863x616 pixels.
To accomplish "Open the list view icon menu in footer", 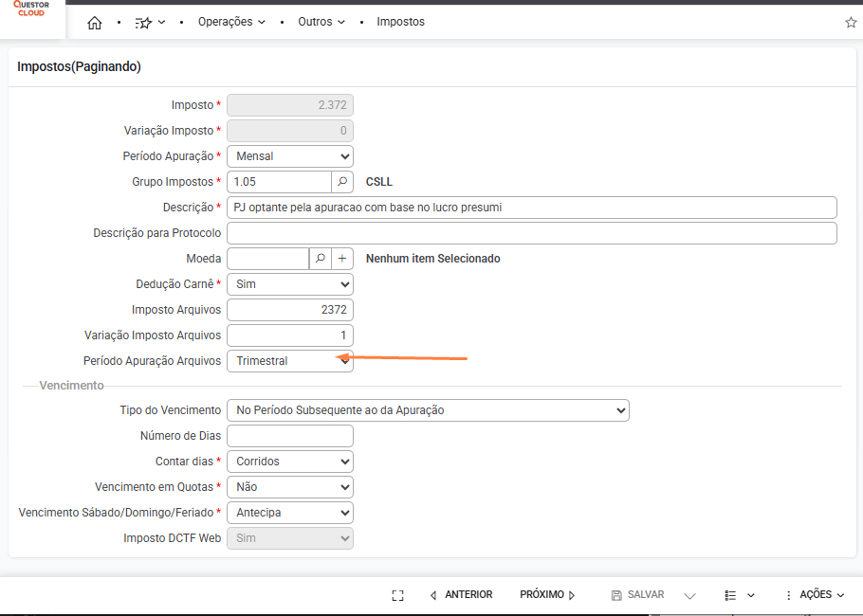I will click(740, 595).
